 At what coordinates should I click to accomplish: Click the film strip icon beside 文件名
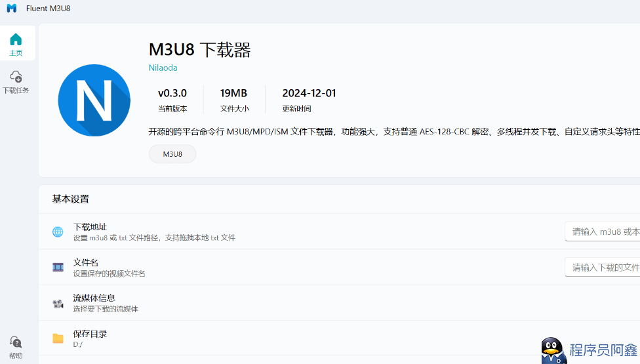(58, 268)
